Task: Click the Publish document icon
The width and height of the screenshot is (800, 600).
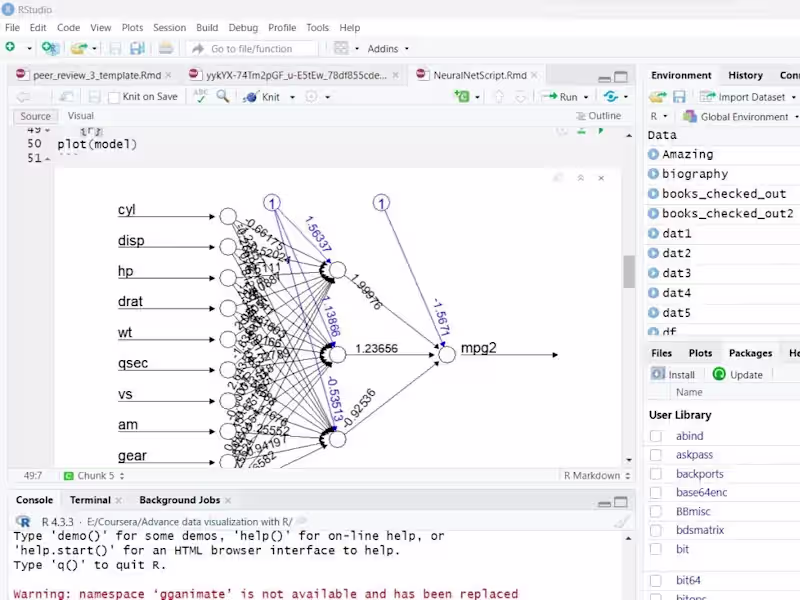Action: [x=610, y=96]
